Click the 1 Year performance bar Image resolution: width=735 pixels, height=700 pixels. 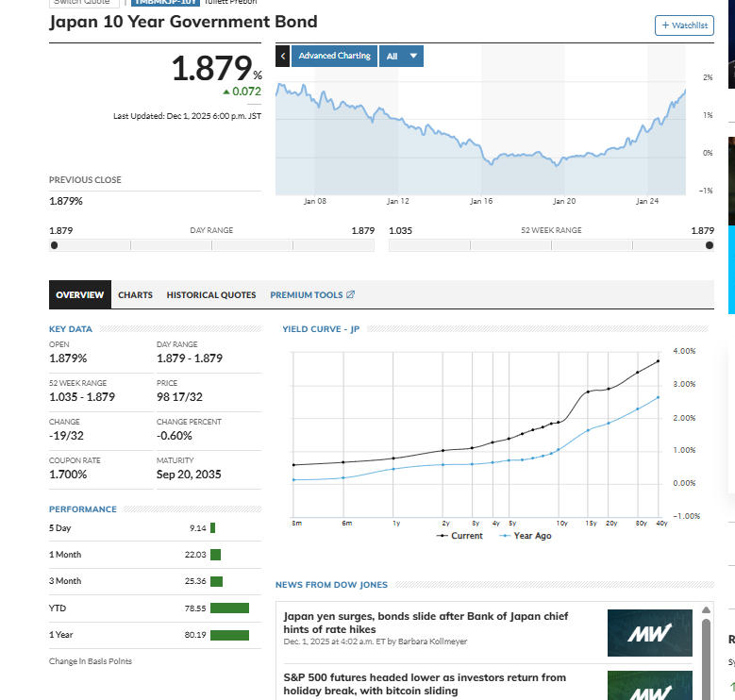(x=229, y=635)
